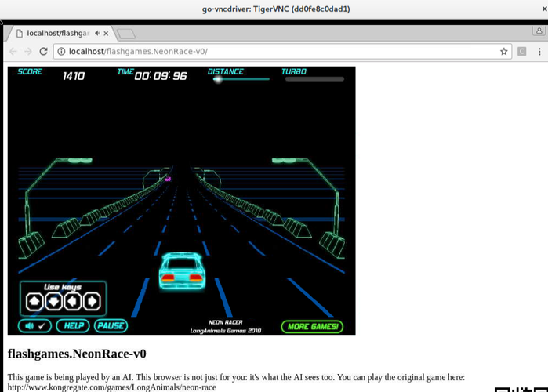Image resolution: width=548 pixels, height=392 pixels.
Task: Click the TigerVNC window title bar
Action: 274,9
